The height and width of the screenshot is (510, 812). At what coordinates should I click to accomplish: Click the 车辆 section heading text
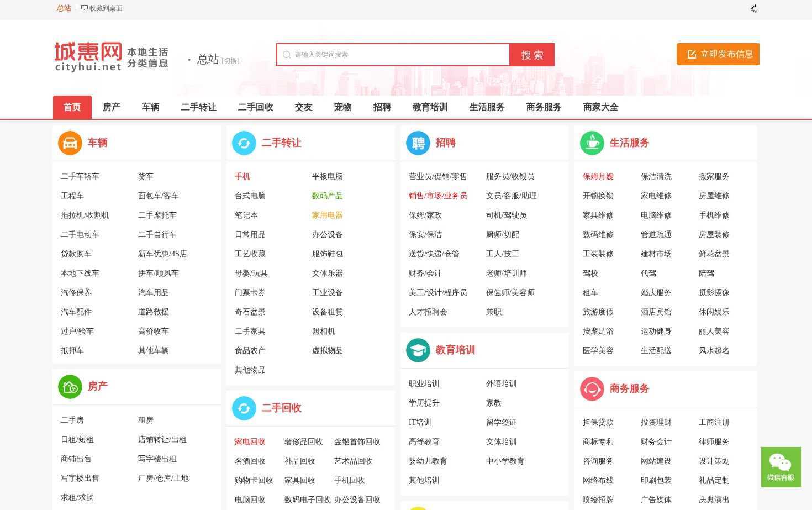coord(98,143)
